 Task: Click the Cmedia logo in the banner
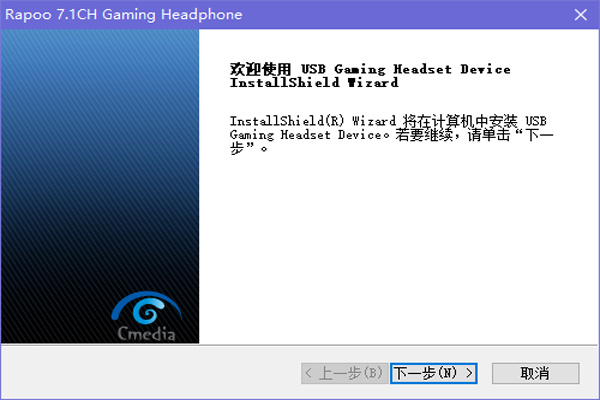pos(147,317)
